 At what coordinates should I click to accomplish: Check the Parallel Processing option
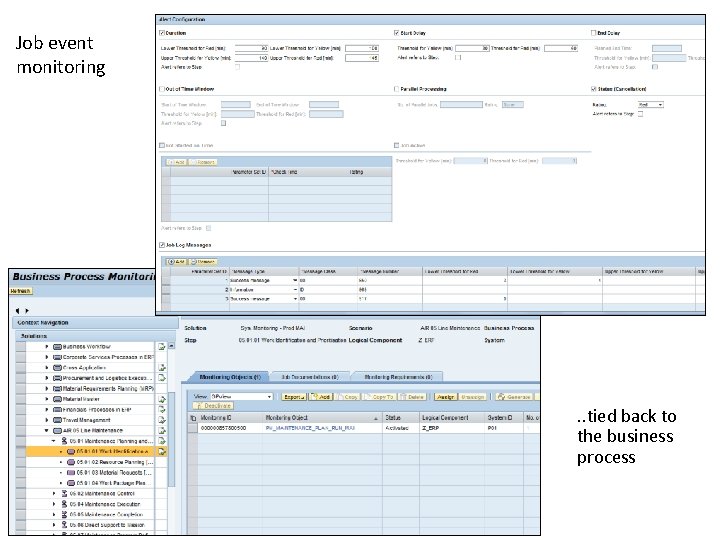[396, 89]
